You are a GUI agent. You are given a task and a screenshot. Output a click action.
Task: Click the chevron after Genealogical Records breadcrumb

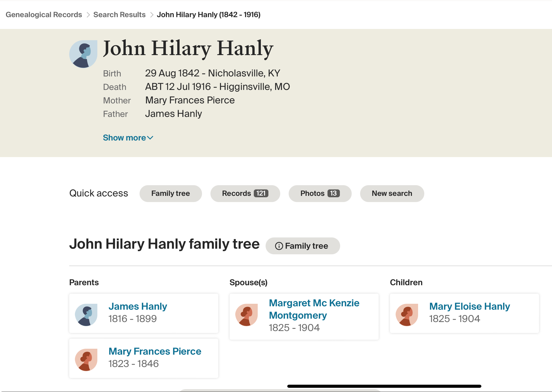[x=88, y=15]
